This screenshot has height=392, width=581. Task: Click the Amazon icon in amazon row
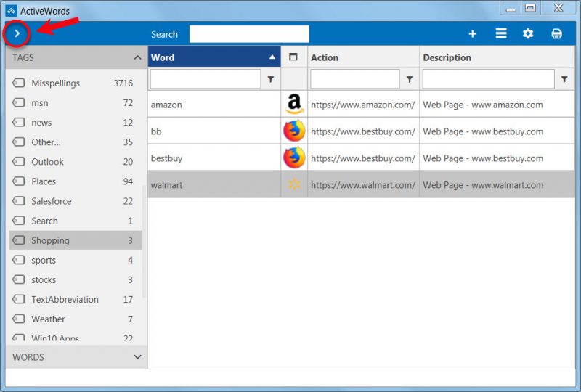click(294, 104)
